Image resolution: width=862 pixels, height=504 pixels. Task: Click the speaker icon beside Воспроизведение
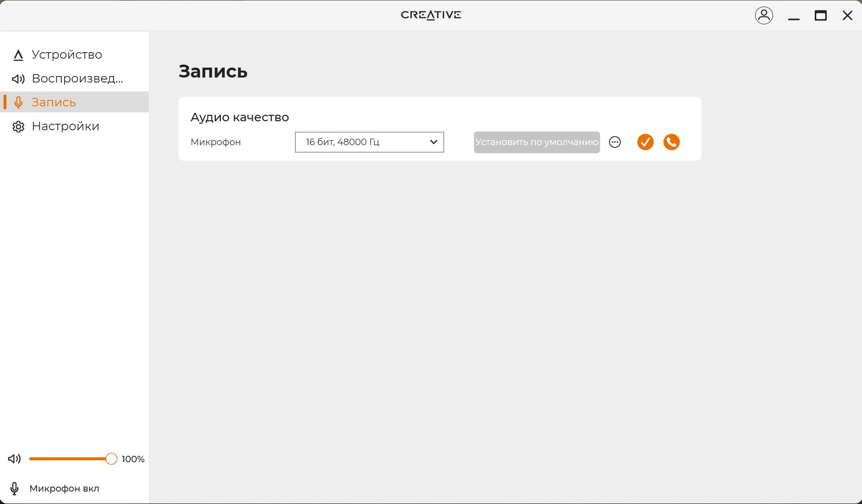tap(18, 79)
